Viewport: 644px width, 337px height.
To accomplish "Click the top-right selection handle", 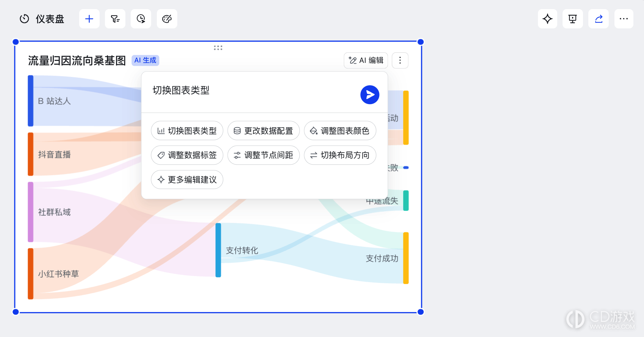I will [x=420, y=42].
